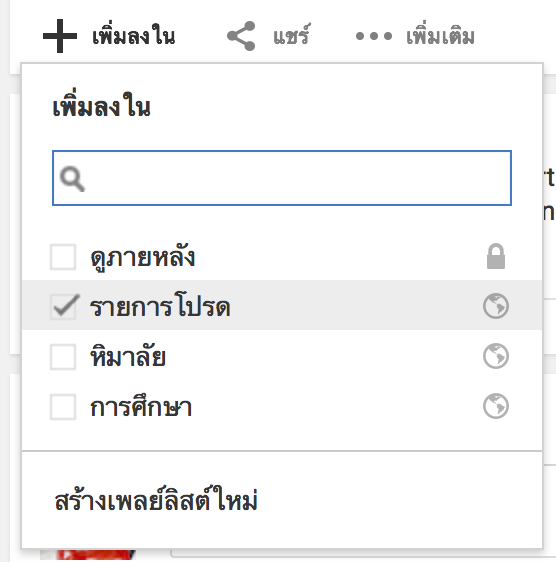Check the ดูภายหลัง playlist checkbox

click(x=63, y=257)
